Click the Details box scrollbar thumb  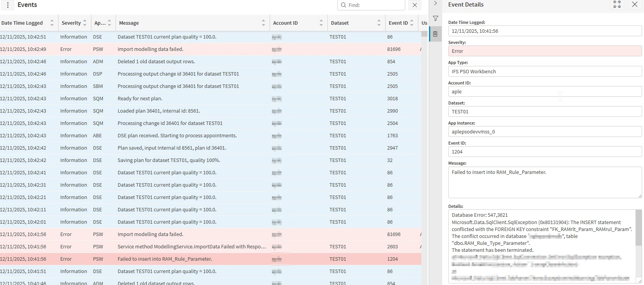[639, 228]
